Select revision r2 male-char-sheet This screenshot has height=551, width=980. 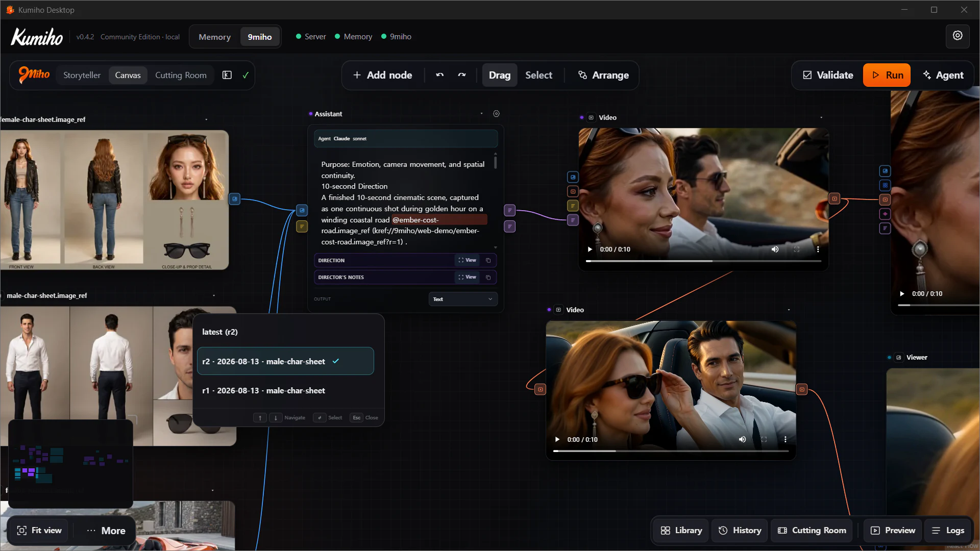coord(285,361)
